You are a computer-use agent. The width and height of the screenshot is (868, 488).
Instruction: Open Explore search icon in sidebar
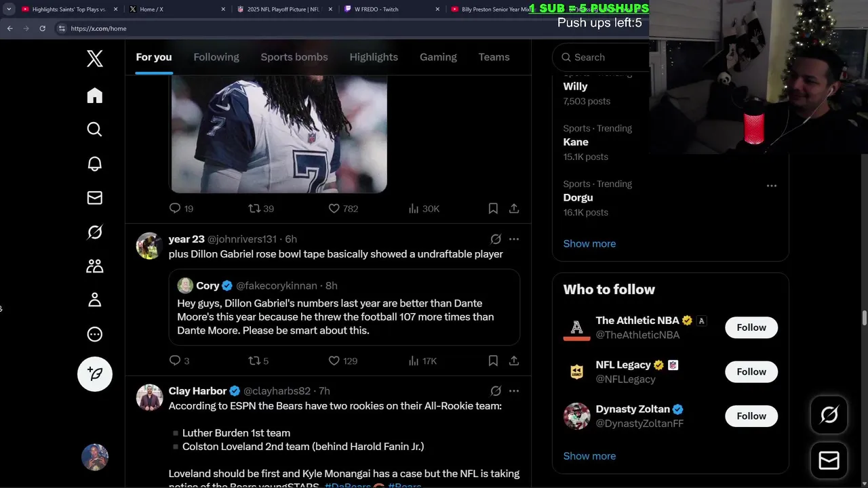(x=95, y=129)
